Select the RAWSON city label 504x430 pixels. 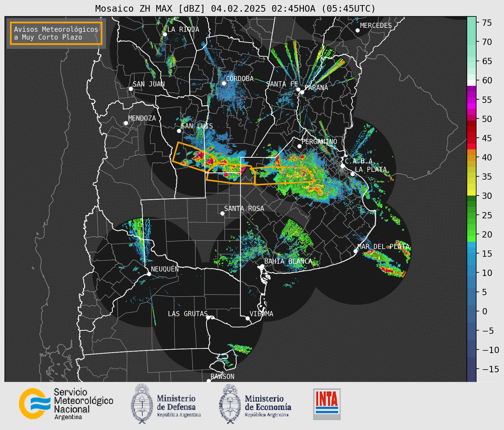click(223, 376)
